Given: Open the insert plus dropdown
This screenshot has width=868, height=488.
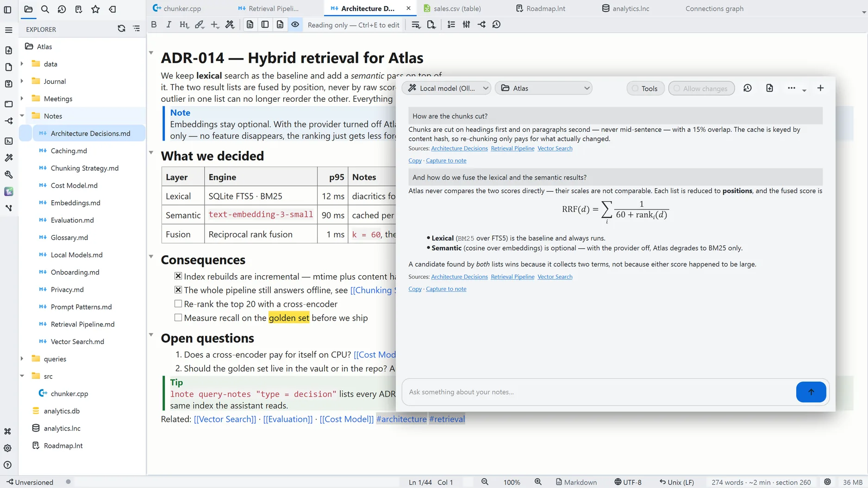Looking at the screenshot, I should [215, 25].
